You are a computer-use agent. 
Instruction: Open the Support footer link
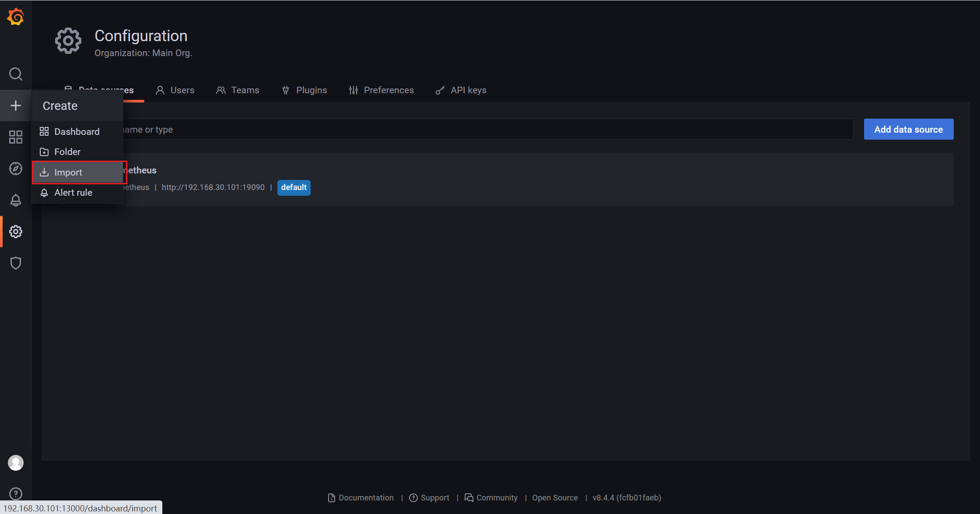click(x=429, y=498)
